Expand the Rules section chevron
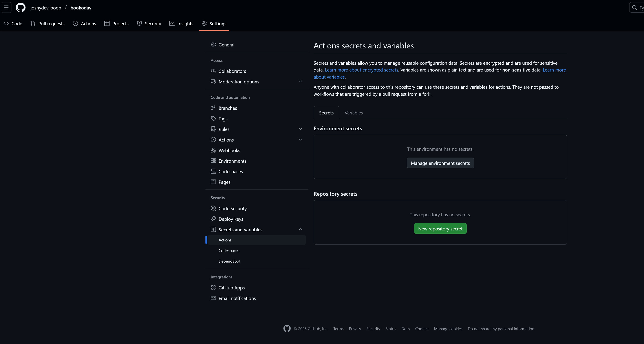Image resolution: width=644 pixels, height=344 pixels. pos(300,129)
